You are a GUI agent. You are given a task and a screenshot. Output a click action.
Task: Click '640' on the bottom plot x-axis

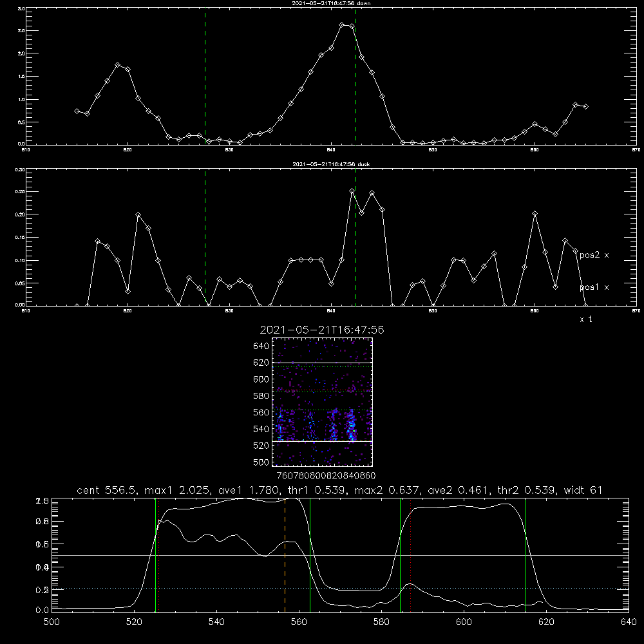click(629, 622)
